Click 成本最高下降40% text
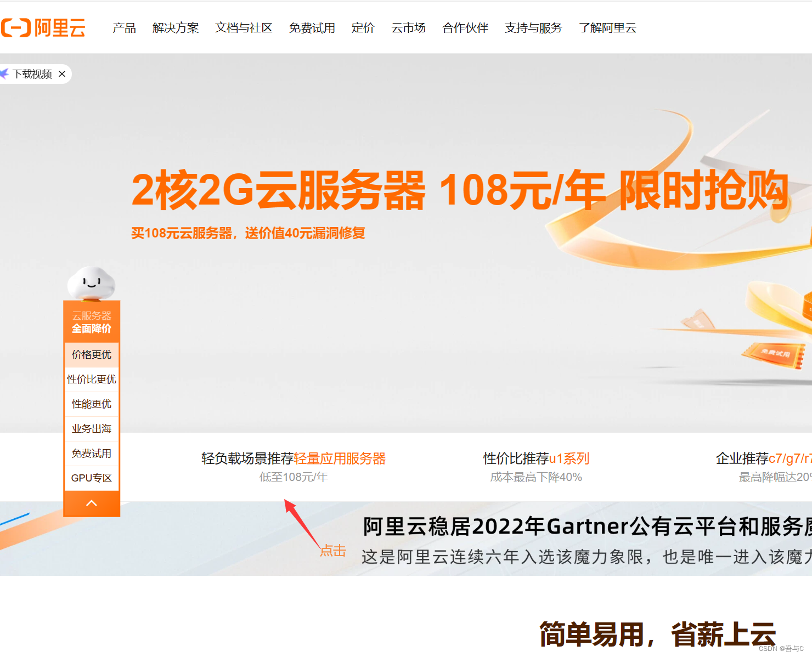Image resolution: width=812 pixels, height=657 pixels. tap(536, 477)
